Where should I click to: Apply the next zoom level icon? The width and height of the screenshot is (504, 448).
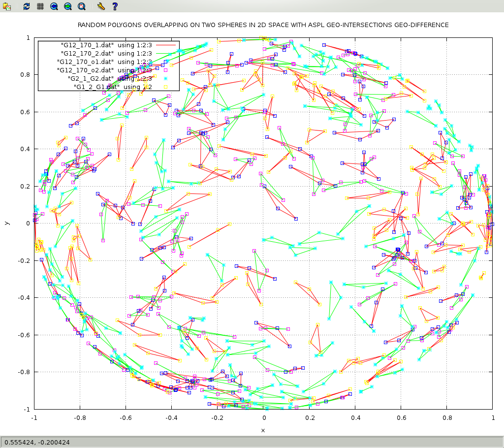pyautogui.click(x=67, y=6)
